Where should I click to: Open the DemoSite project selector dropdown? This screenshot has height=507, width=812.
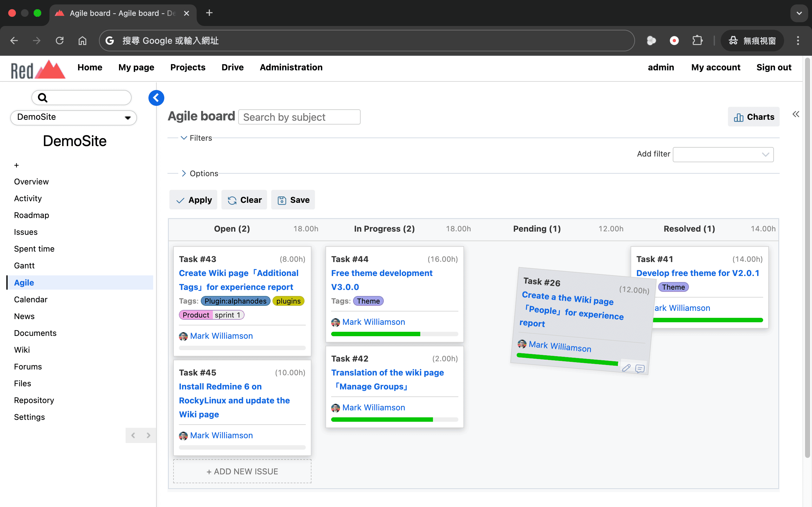(x=74, y=117)
